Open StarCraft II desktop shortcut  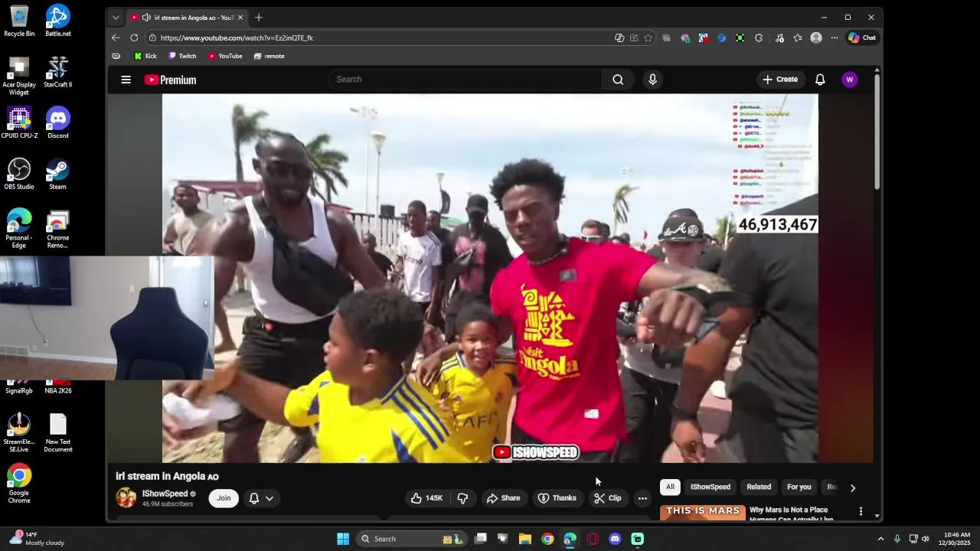coord(58,72)
